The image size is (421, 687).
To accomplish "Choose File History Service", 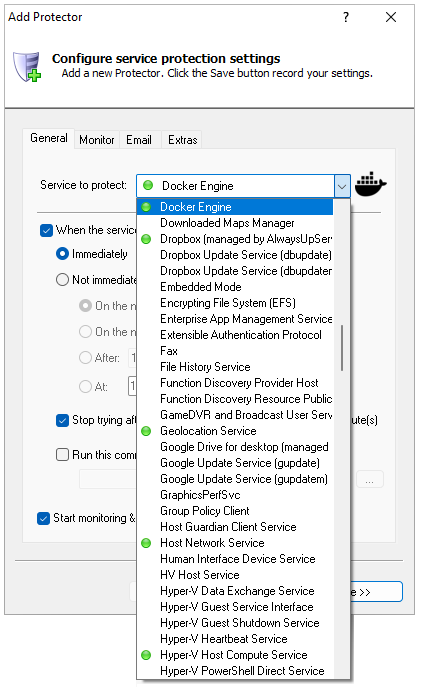I will 235,367.
